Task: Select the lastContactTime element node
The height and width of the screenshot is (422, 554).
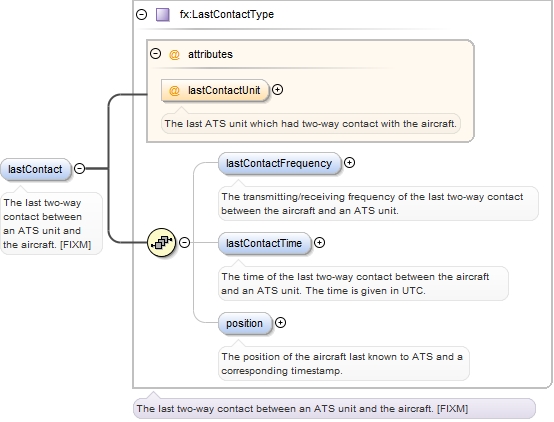Action: point(265,243)
